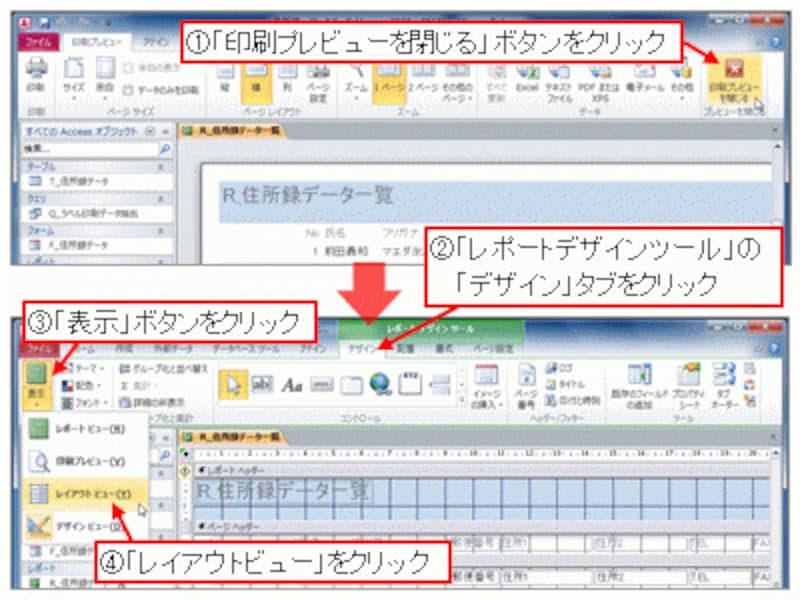The width and height of the screenshot is (800, 600).
Task: Open ファイル tab in the print preview window
Action: tap(38, 42)
